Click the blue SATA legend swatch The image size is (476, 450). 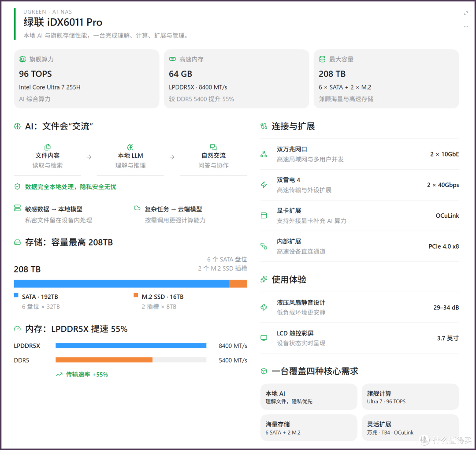point(16,295)
